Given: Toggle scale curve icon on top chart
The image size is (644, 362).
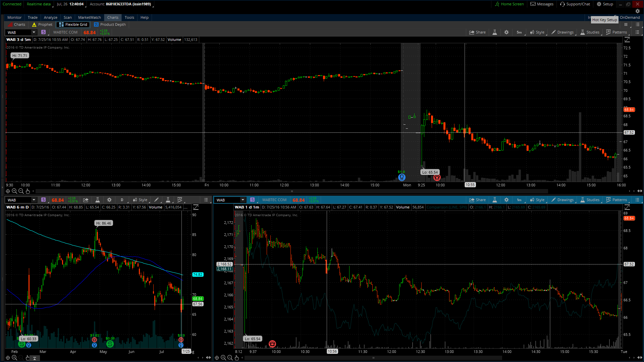Looking at the screenshot, I should coord(627,40).
